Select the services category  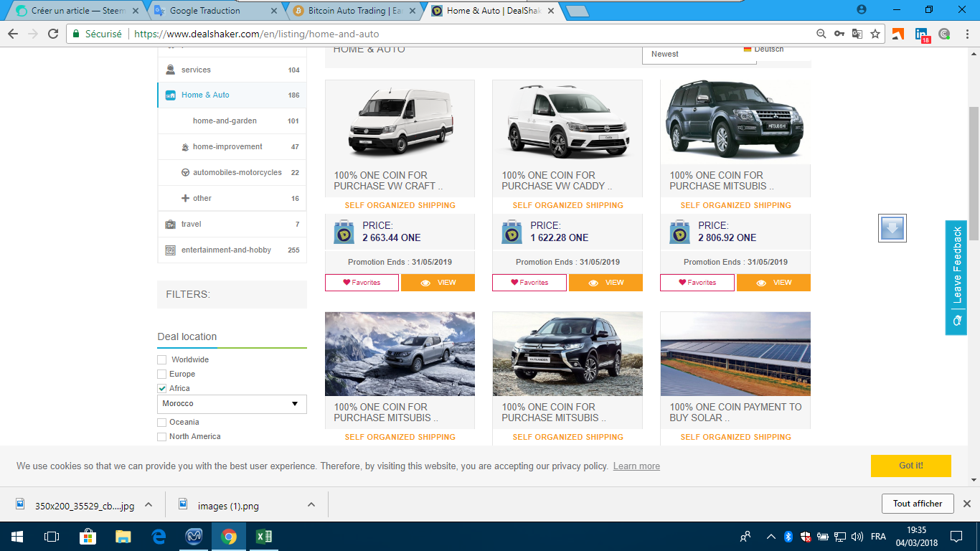(x=232, y=70)
